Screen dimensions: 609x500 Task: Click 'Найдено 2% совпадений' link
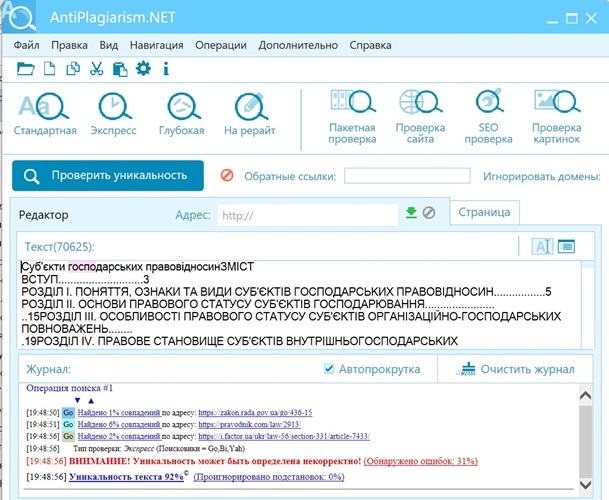(119, 436)
